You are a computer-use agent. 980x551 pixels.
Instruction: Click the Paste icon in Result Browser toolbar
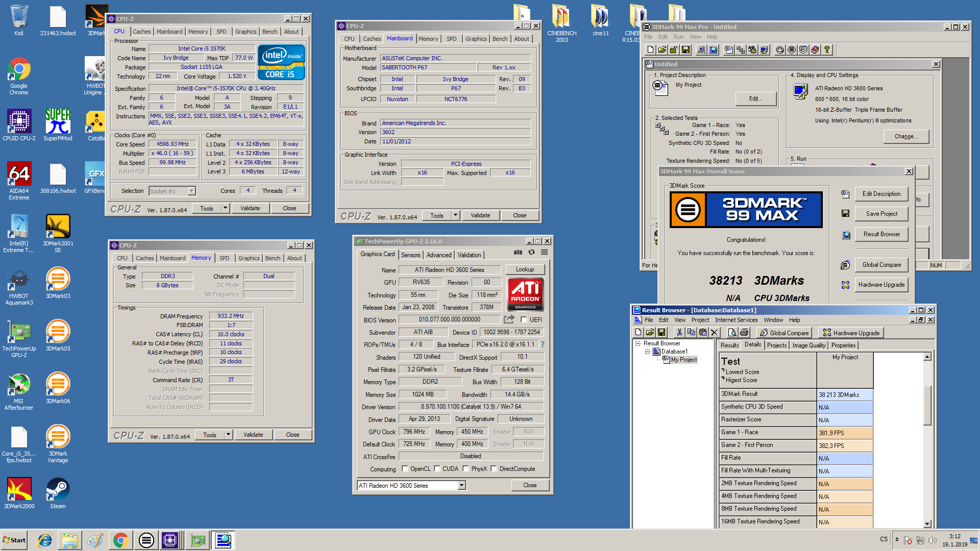coord(703,333)
